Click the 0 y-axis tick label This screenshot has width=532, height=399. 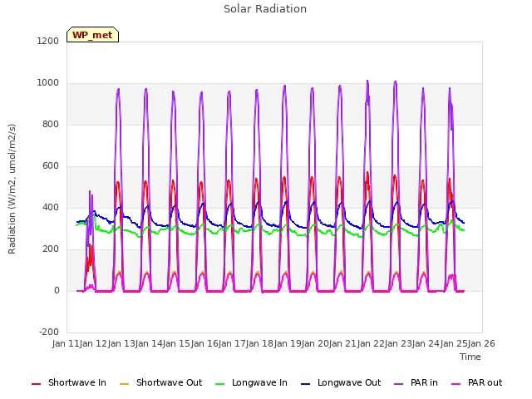click(57, 290)
